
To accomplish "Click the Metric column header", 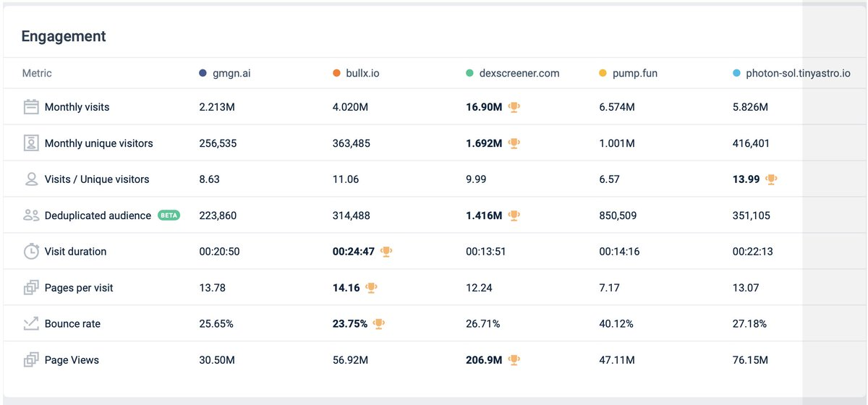I will pos(37,73).
